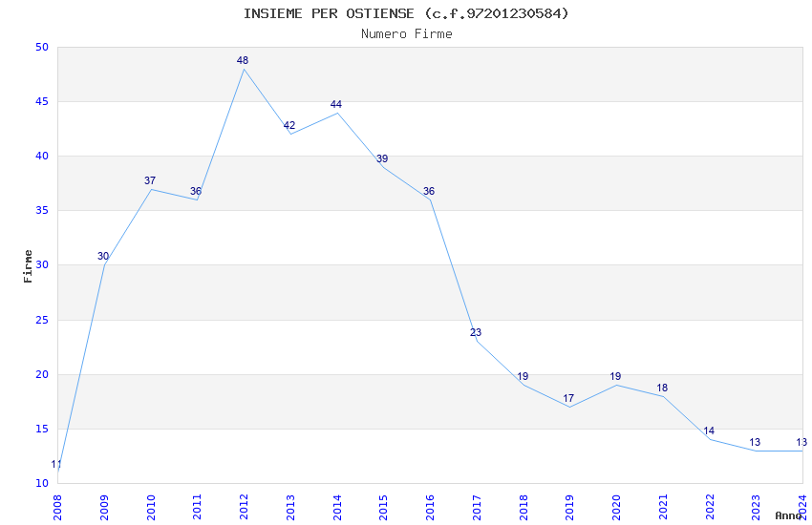Click the data label 14 for 2022
The height and width of the screenshot is (525, 812).
tap(709, 430)
